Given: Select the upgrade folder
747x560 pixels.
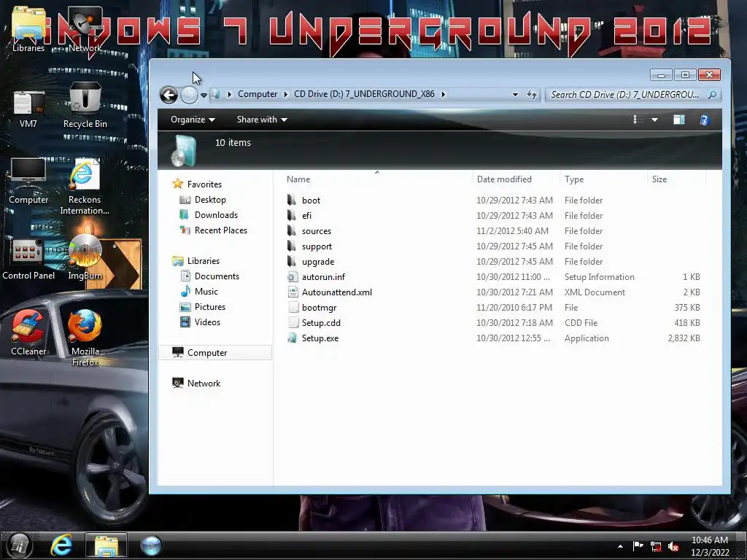Looking at the screenshot, I should coord(318,262).
